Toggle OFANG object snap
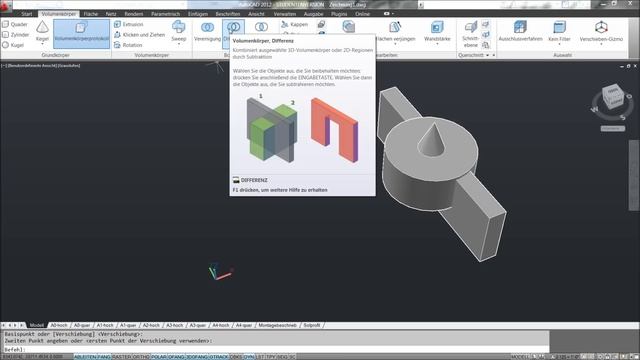The height and width of the screenshot is (360, 640). [176, 357]
